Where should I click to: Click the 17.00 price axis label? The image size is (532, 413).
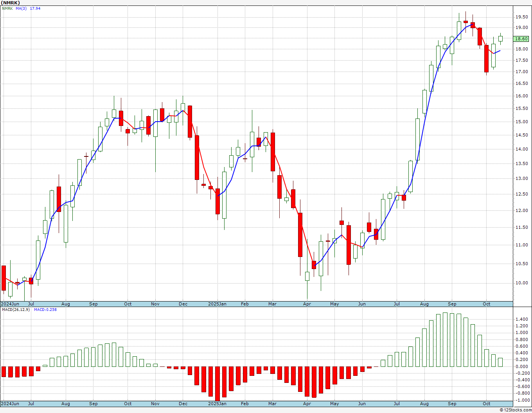tap(521, 72)
